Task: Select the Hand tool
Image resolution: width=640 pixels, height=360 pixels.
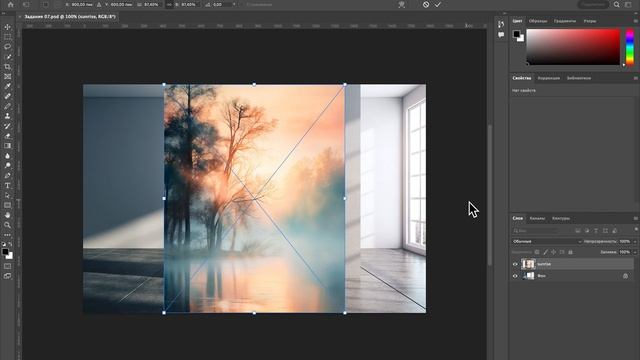Action: [7, 215]
